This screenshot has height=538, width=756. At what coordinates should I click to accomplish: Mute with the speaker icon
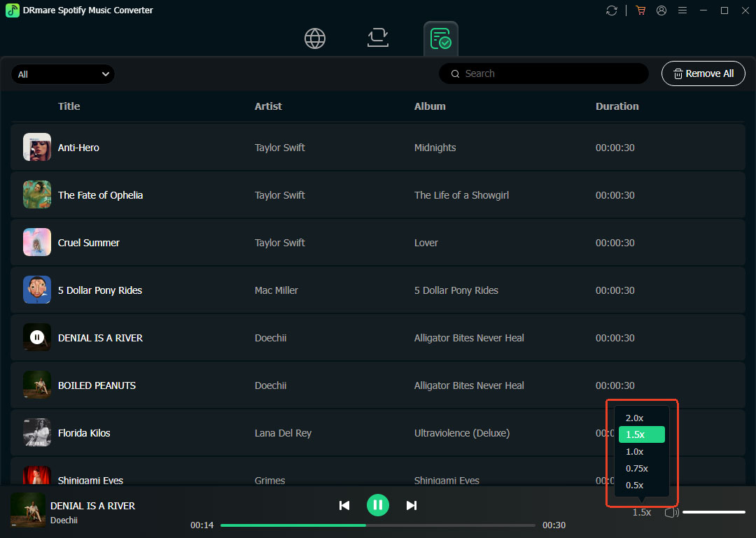pos(671,512)
